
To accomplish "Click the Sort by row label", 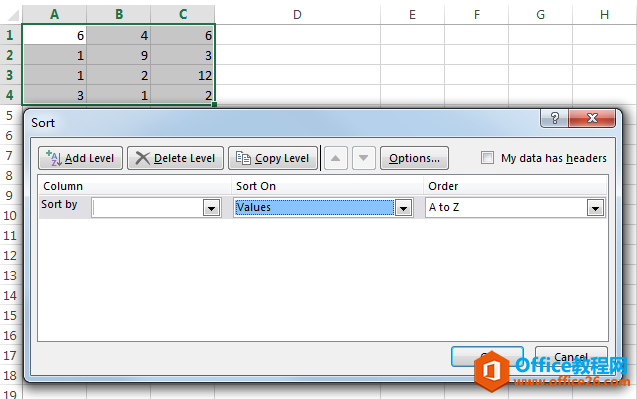I will tap(59, 204).
